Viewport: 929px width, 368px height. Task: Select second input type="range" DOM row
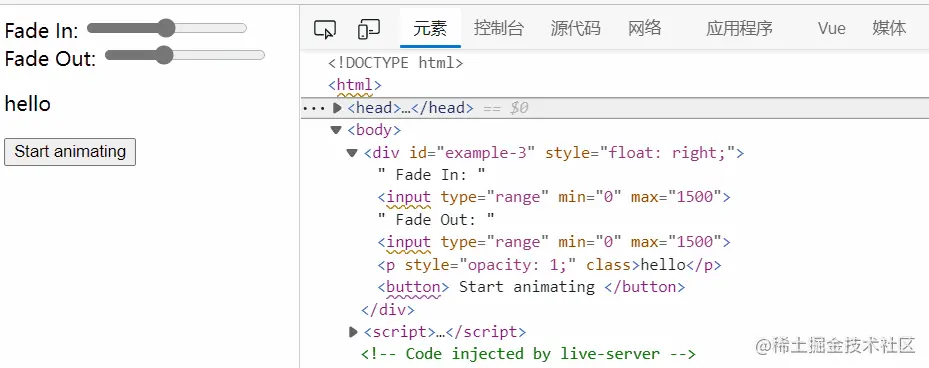tap(554, 242)
